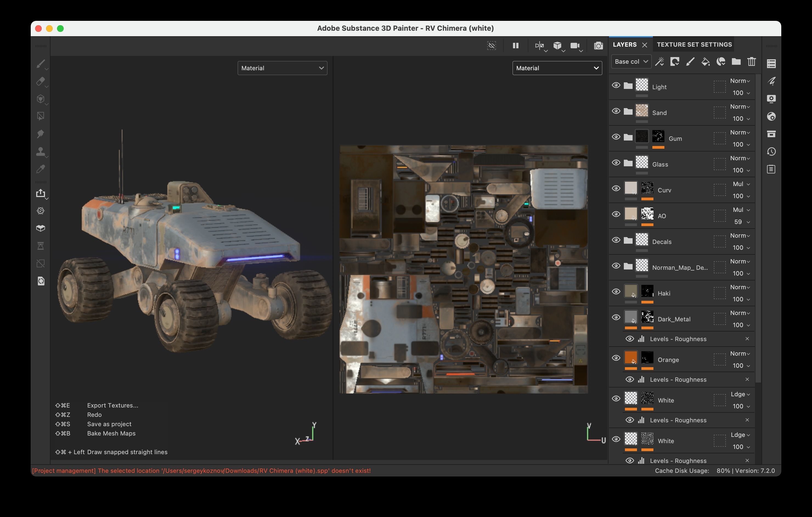Remove Levels - Roughness effect under Dark_Metal
This screenshot has height=517, width=812.
(x=747, y=339)
